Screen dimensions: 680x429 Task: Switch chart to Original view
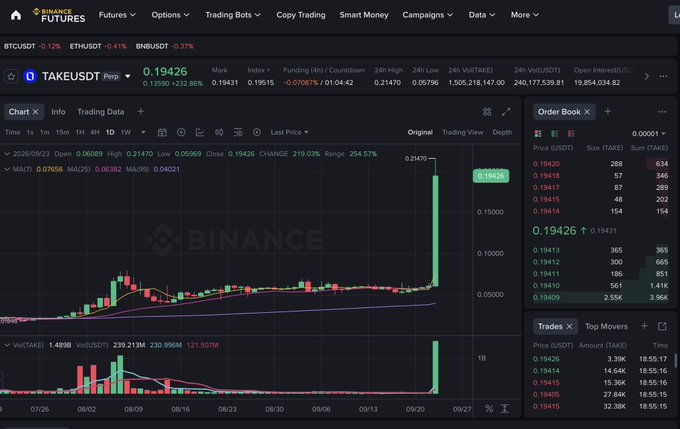(x=420, y=132)
